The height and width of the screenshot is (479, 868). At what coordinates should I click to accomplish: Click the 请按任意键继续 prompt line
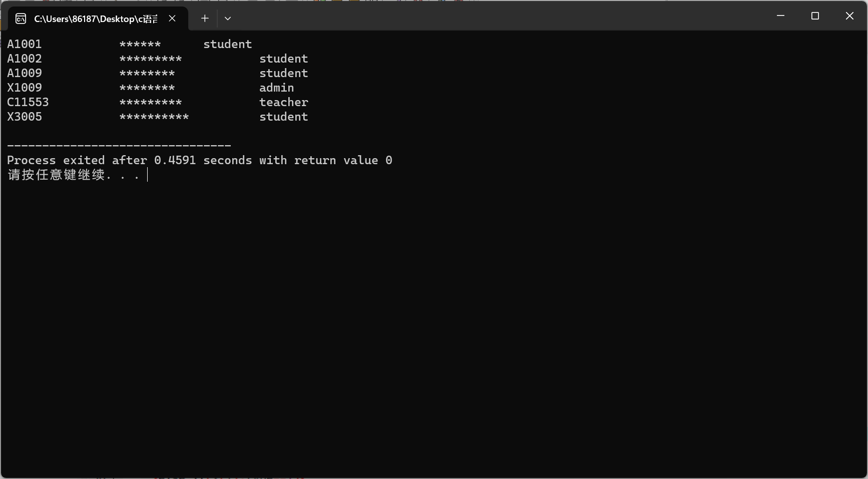tap(73, 175)
